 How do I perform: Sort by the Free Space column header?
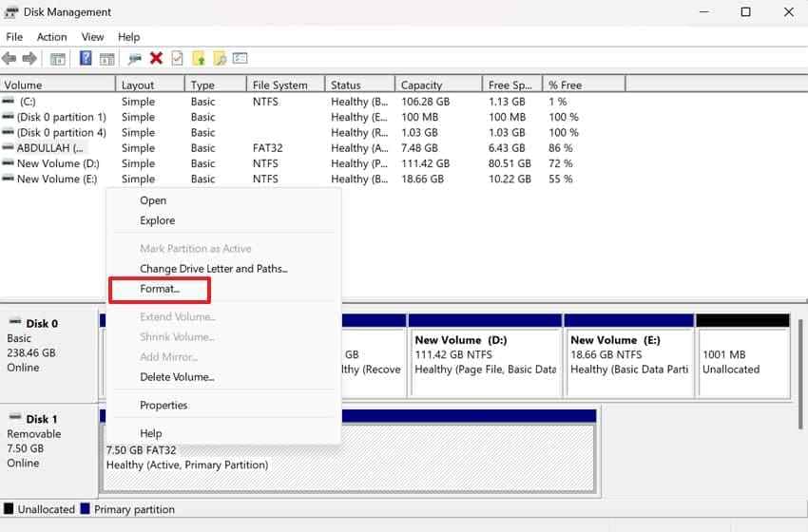tap(512, 85)
